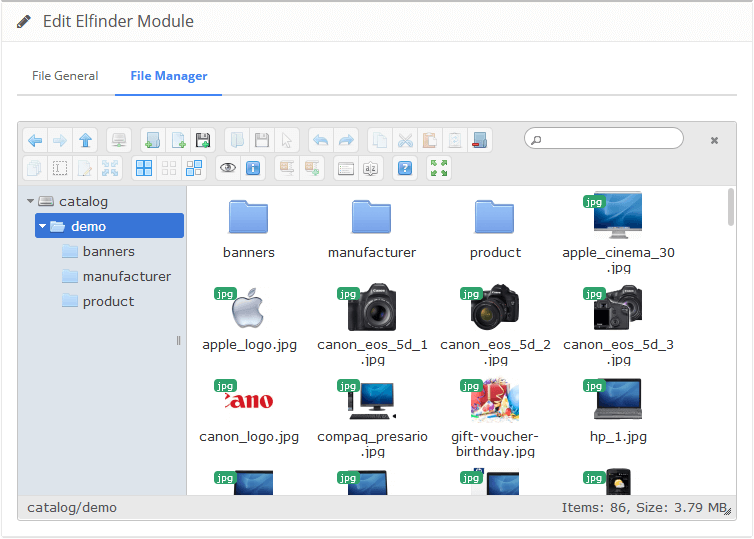754x539 pixels.
Task: Go to parent folder with up arrow
Action: (85, 140)
